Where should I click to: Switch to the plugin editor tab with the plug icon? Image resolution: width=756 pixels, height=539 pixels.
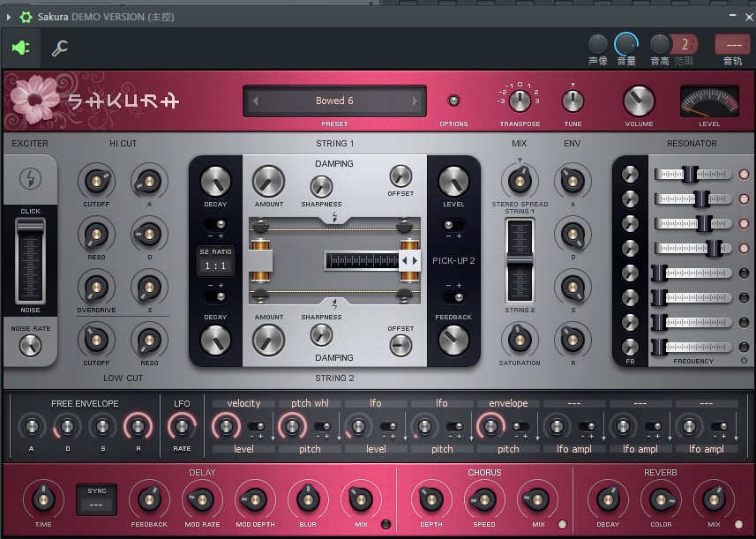click(20, 48)
